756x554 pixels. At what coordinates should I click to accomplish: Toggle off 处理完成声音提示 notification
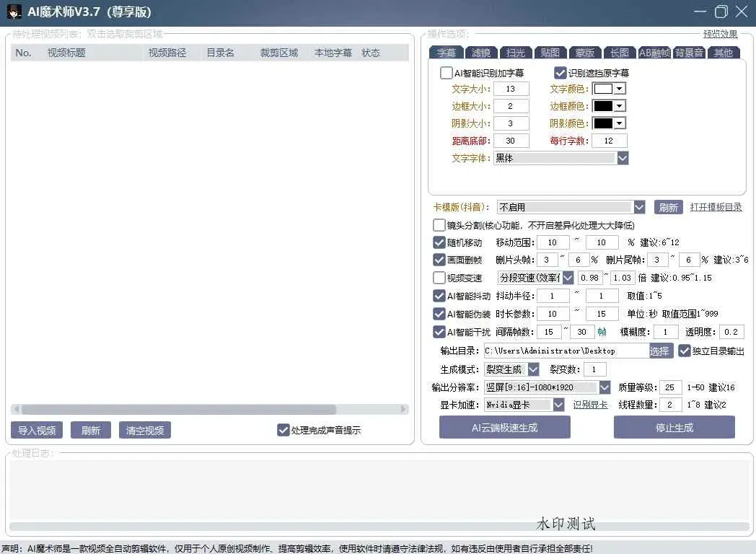pos(283,429)
